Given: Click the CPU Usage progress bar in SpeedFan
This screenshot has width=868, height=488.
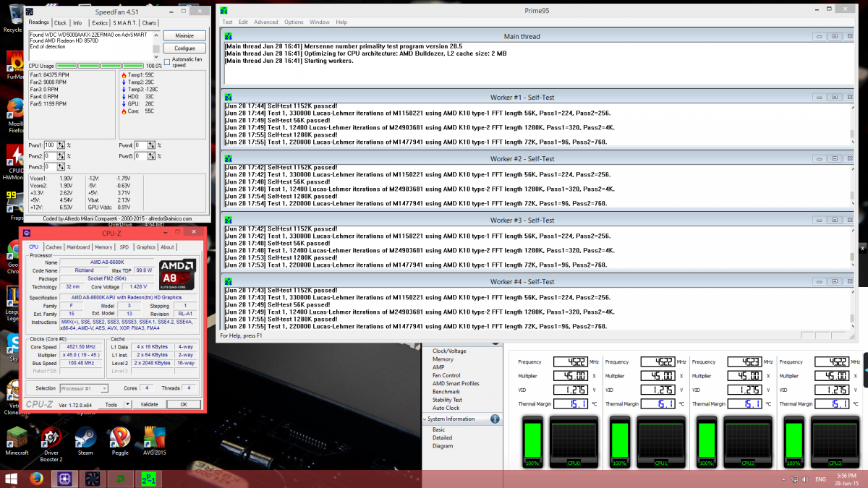Looking at the screenshot, I should point(99,66).
